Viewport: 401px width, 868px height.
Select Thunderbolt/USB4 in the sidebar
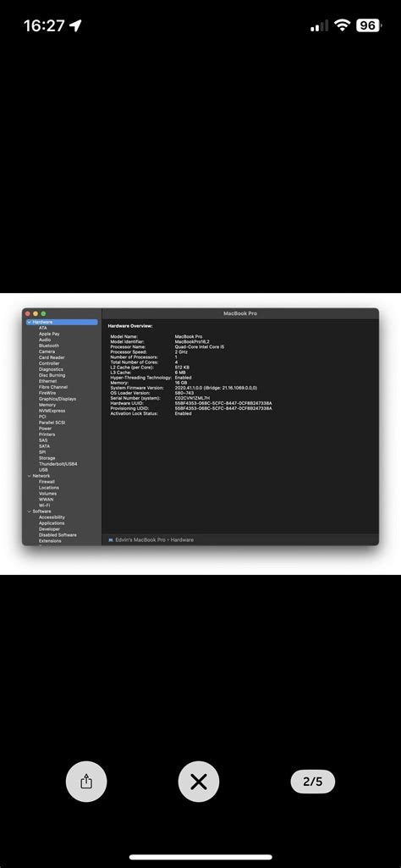point(58,464)
